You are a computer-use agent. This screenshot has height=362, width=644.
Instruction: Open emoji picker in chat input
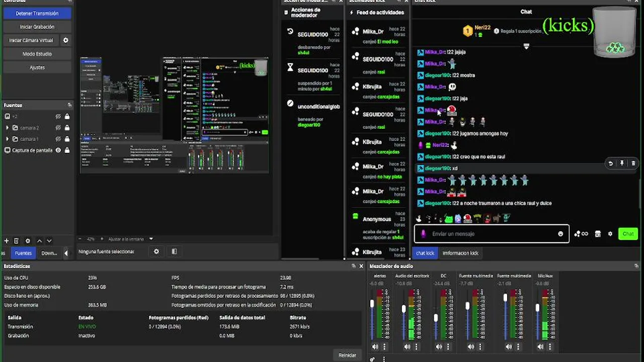560,234
